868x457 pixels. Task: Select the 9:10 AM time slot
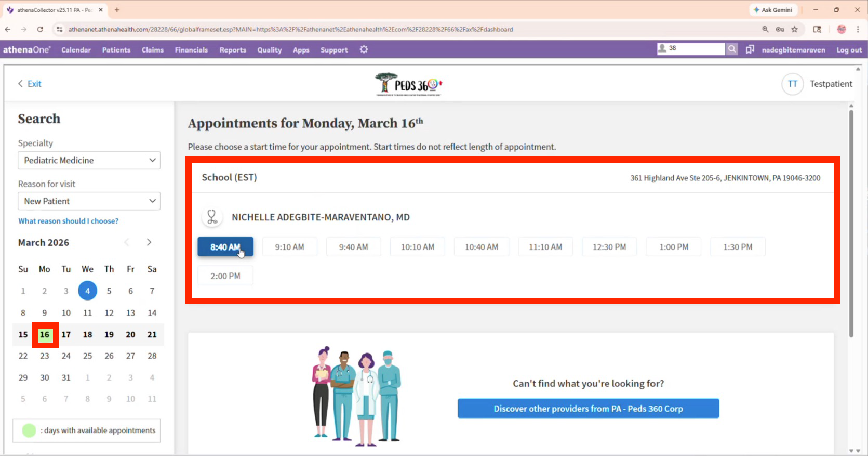(290, 247)
